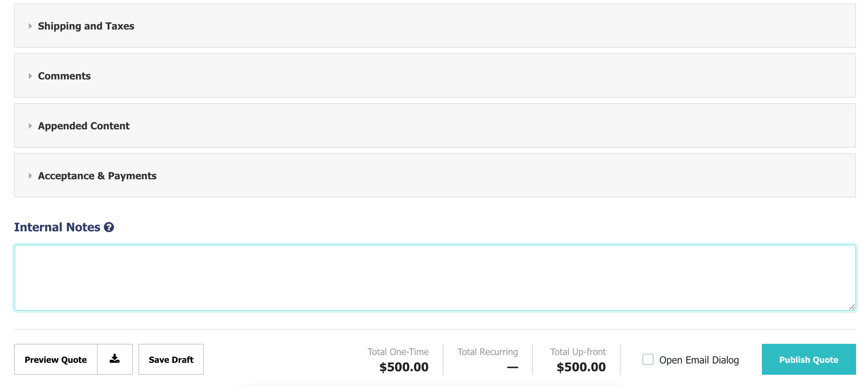
Task: Click the Preview Quote button
Action: pyautogui.click(x=56, y=359)
